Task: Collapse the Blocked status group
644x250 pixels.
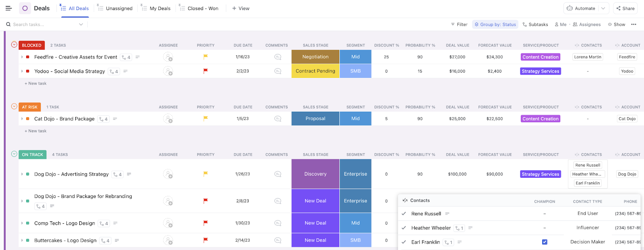Action: pyautogui.click(x=14, y=45)
